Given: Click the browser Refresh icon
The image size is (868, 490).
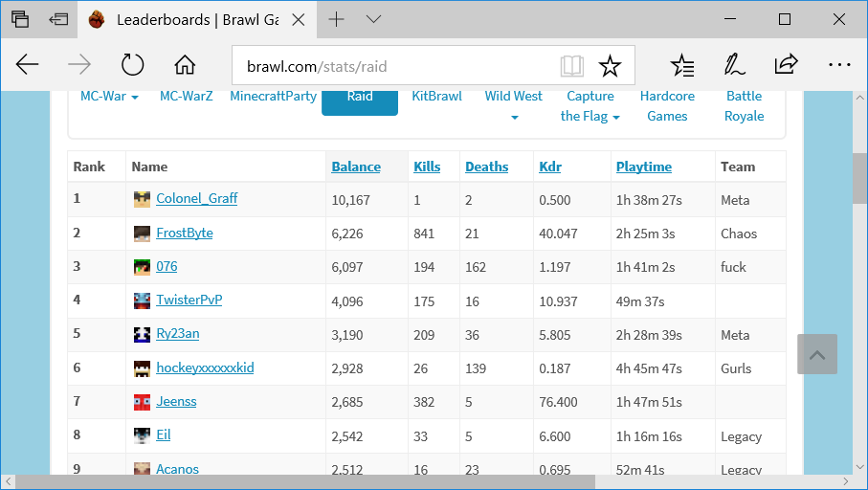Looking at the screenshot, I should tap(132, 65).
